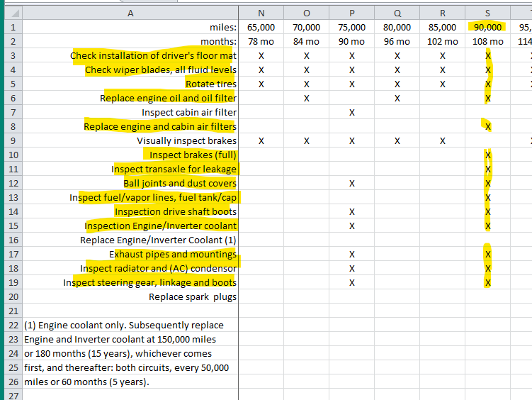Viewport: 532px width, 400px height.
Task: Click 'Replace engine oil and oil filter' cell
Action: pos(130,98)
